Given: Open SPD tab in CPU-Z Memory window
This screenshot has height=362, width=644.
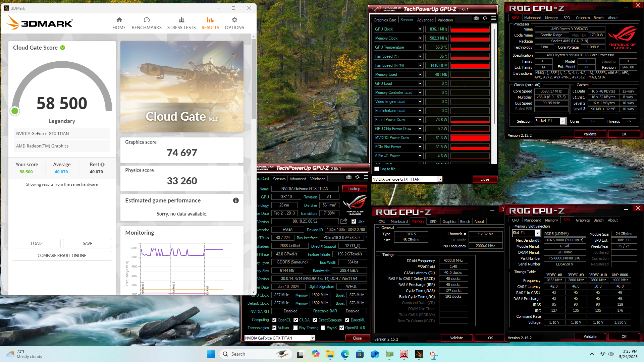Looking at the screenshot, I should click(433, 222).
